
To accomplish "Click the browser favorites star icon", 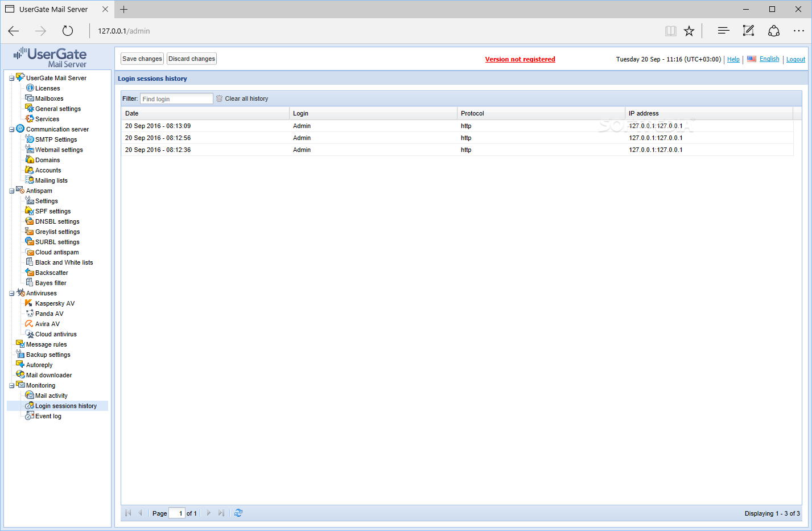I will coord(689,31).
